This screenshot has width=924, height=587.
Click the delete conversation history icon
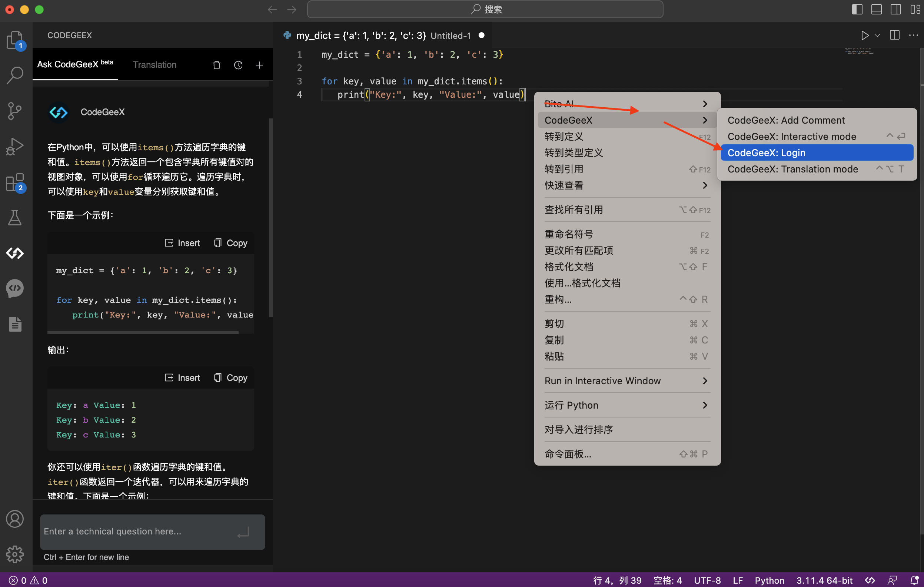(216, 65)
